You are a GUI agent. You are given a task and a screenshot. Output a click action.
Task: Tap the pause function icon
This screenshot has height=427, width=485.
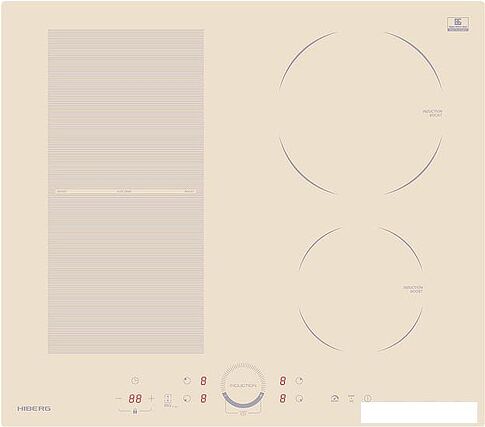tap(351, 398)
